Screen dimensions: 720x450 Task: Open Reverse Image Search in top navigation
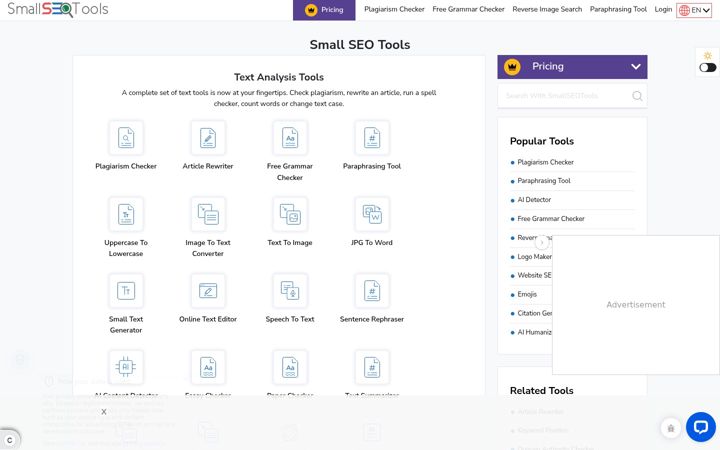547,9
